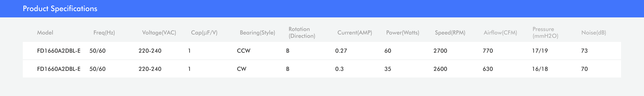Viewport: 644px width, 96px height.
Task: Select the Speed(RPM) column header
Action: tap(450, 33)
